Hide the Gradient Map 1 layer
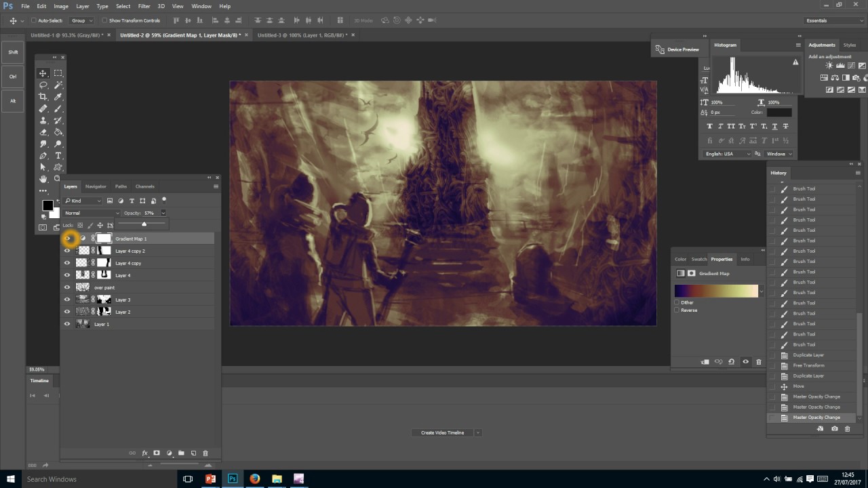The width and height of the screenshot is (868, 488). click(68, 239)
